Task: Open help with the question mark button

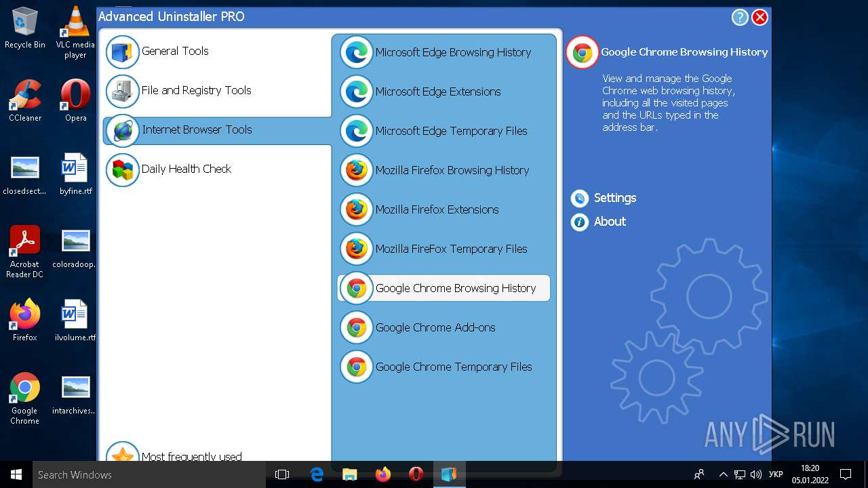Action: pos(739,18)
